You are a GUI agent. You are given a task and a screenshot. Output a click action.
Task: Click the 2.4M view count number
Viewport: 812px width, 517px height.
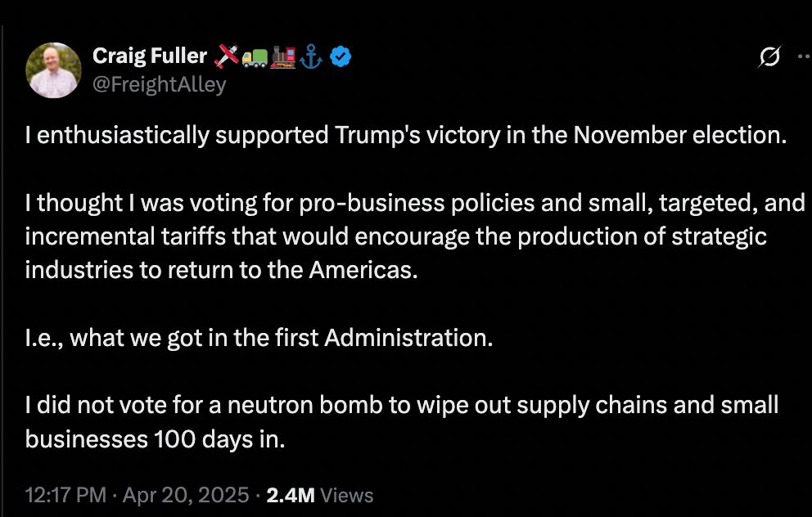point(290,495)
